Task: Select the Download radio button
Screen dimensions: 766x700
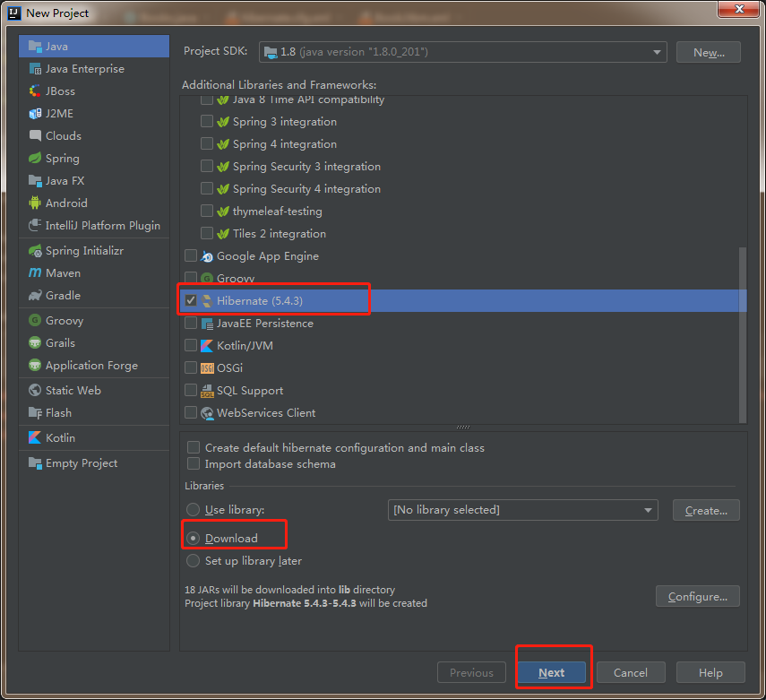Action: tap(194, 538)
